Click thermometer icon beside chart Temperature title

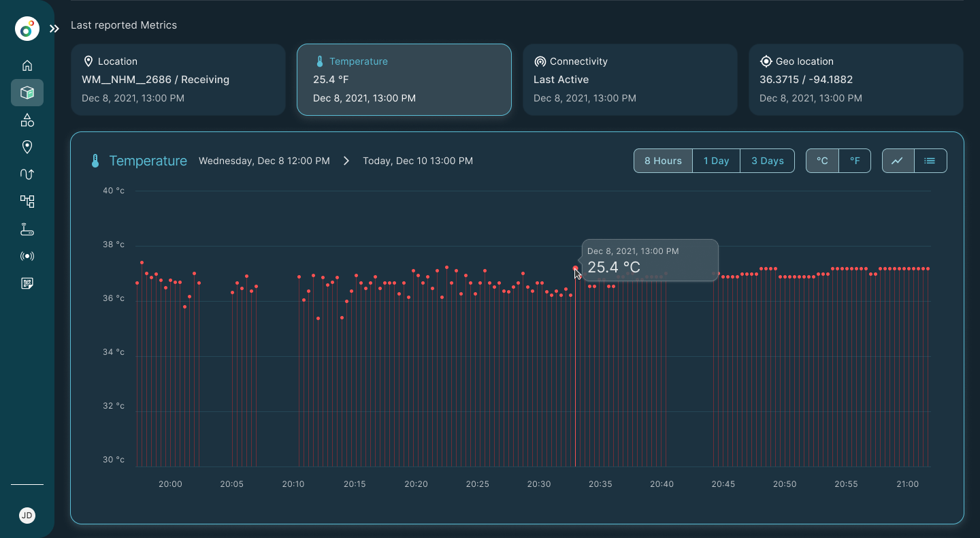(x=95, y=161)
